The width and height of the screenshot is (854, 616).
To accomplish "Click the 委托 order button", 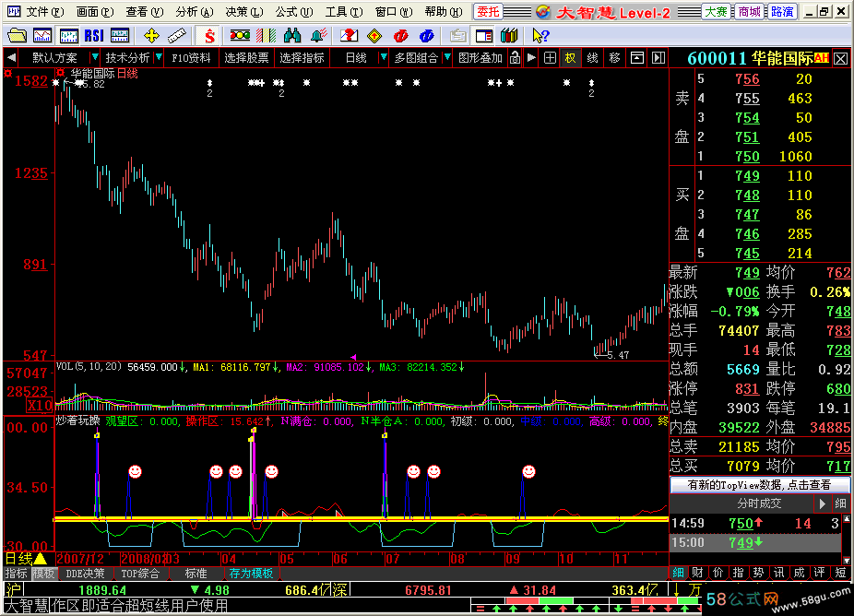I will 489,12.
